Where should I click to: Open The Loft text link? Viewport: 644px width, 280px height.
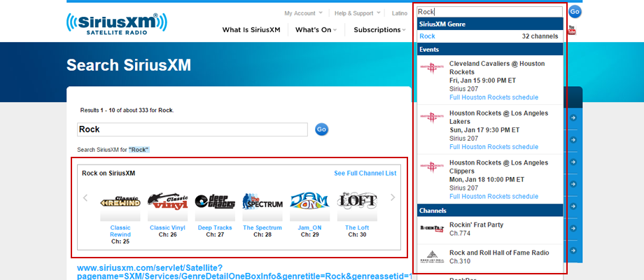[357, 227]
